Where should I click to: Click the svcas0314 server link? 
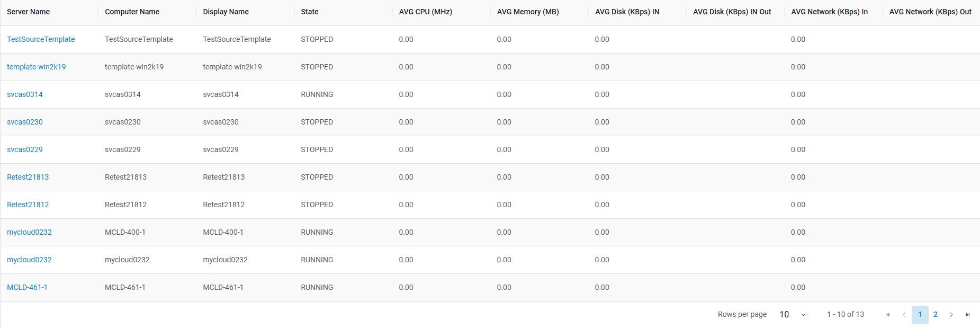click(x=25, y=94)
